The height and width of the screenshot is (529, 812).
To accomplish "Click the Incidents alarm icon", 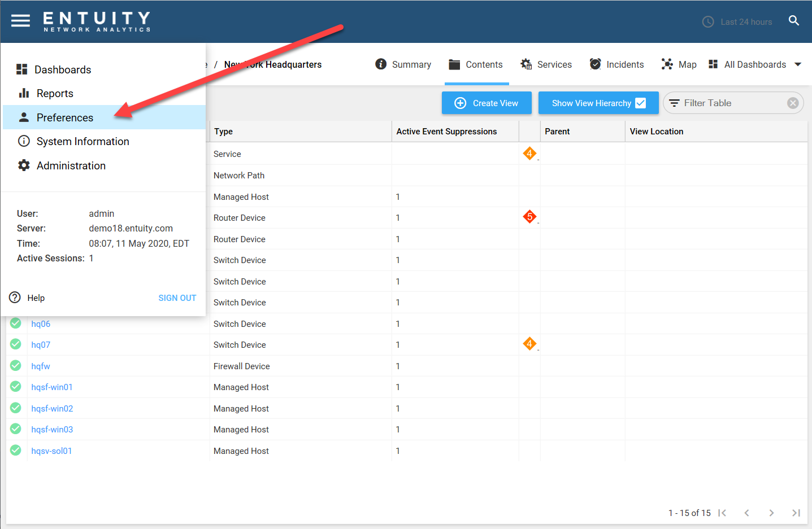I will pyautogui.click(x=595, y=64).
